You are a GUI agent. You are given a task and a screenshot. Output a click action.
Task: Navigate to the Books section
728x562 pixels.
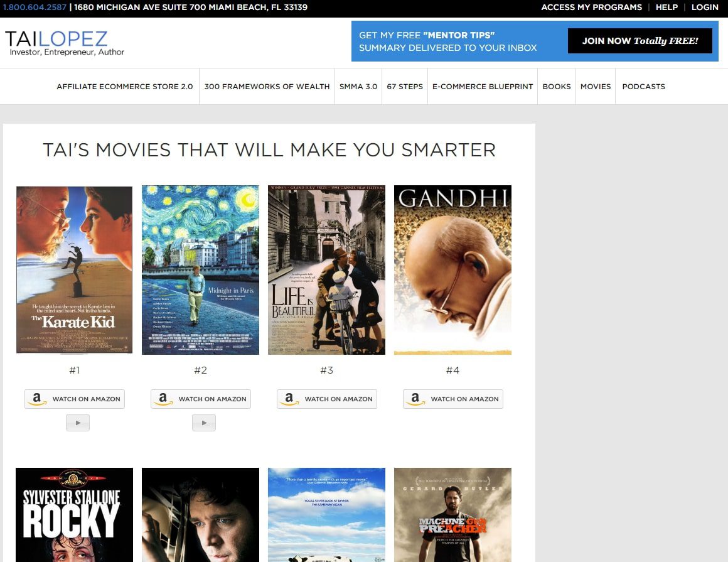557,87
